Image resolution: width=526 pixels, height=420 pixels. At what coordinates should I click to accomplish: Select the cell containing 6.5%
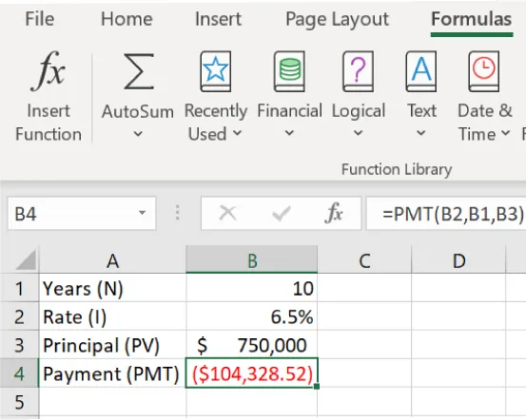(252, 316)
